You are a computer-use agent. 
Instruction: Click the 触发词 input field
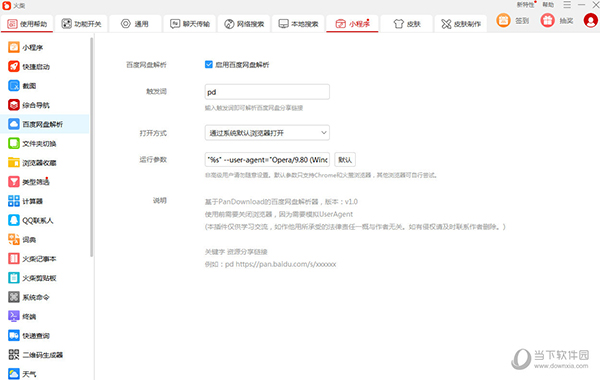point(267,92)
